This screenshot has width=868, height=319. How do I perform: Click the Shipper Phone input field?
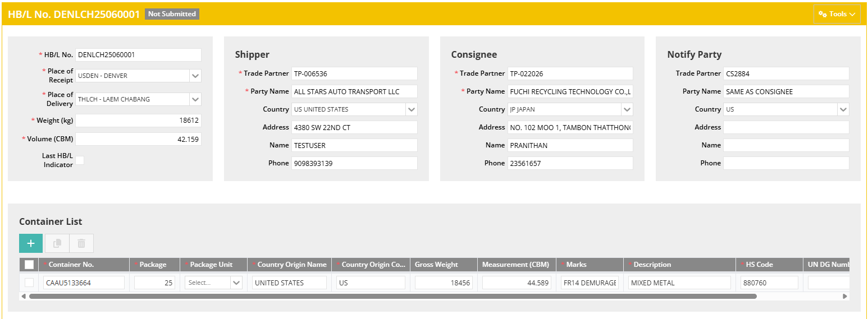(x=354, y=163)
